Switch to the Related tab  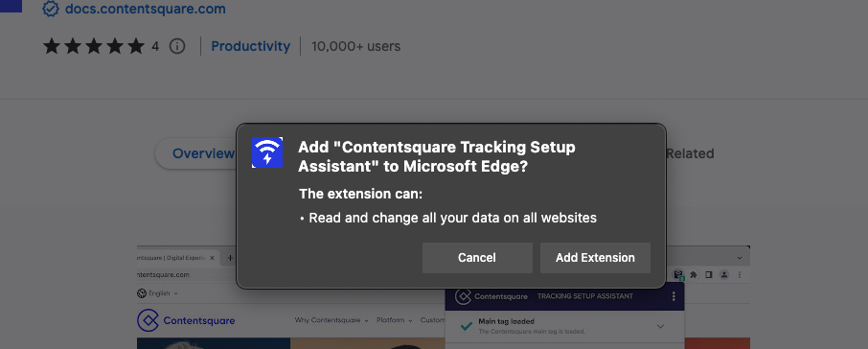click(690, 153)
